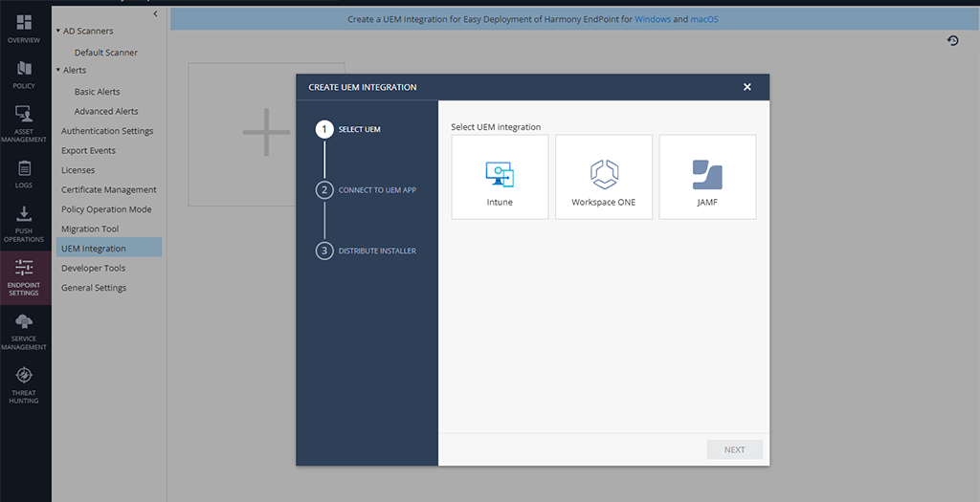Image resolution: width=980 pixels, height=502 pixels.
Task: Open Export Events settings
Action: click(x=88, y=150)
